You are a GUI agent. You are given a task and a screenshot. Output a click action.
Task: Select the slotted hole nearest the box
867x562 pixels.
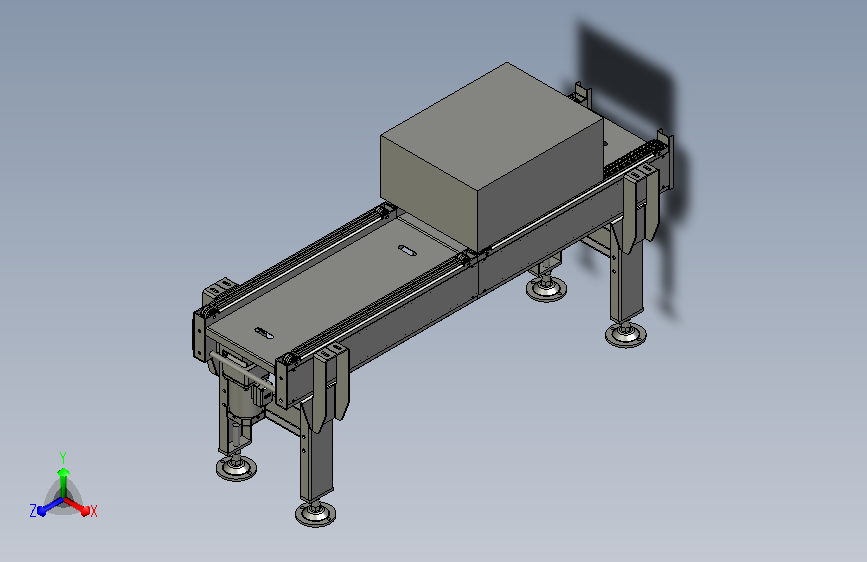pos(408,250)
